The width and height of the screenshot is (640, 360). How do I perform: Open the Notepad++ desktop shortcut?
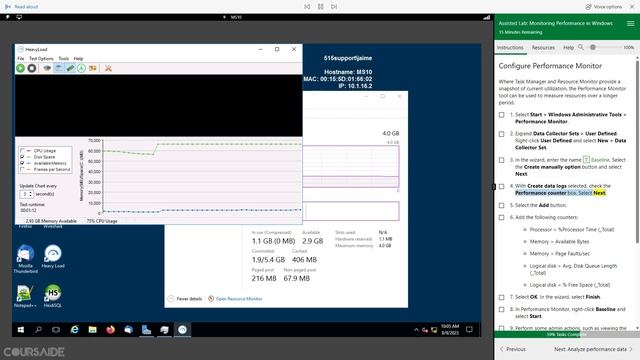pos(25,296)
